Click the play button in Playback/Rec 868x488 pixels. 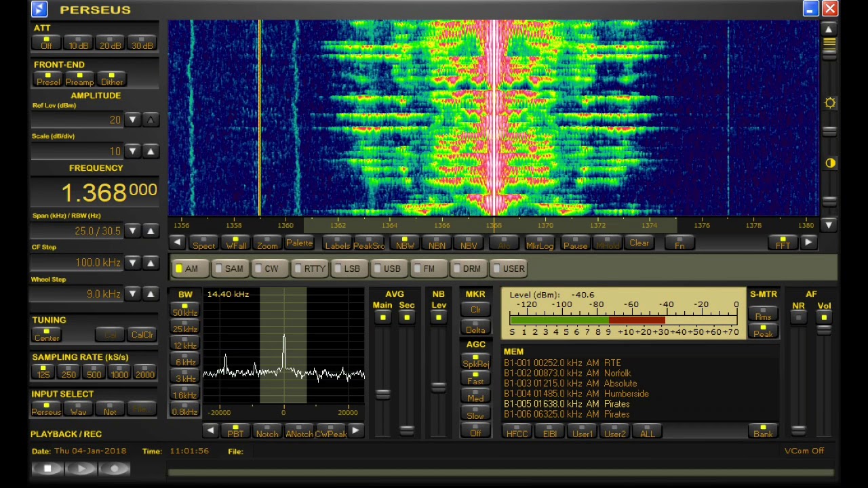pyautogui.click(x=81, y=468)
